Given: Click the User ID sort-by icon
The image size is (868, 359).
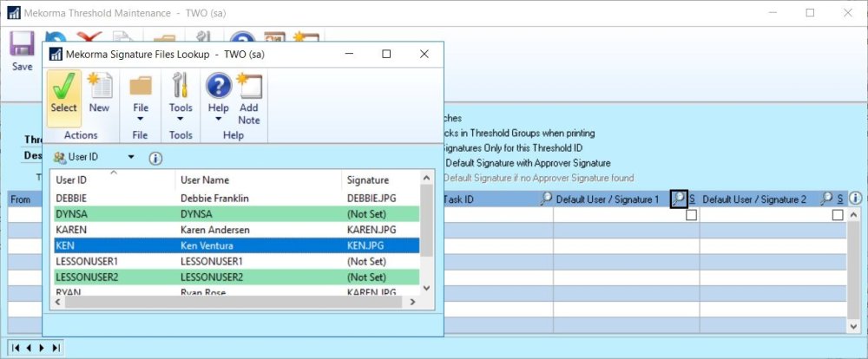Looking at the screenshot, I should click(59, 158).
